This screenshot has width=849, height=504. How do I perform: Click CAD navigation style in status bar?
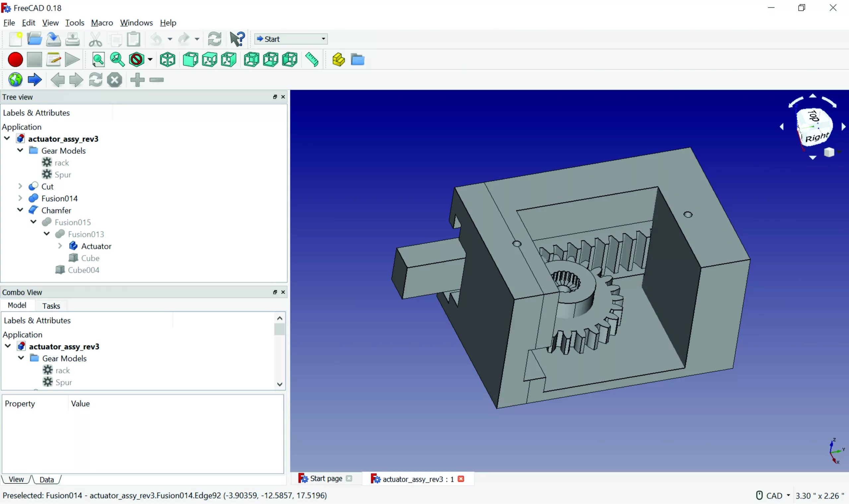pos(774,495)
